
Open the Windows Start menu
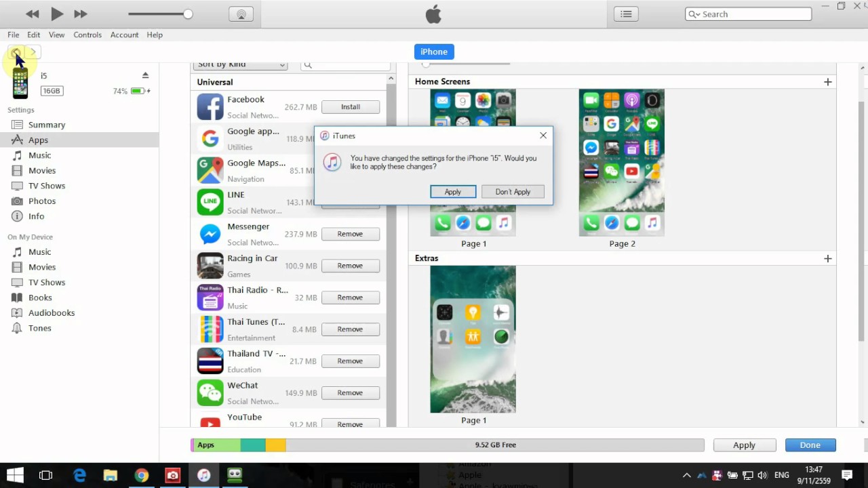15,475
